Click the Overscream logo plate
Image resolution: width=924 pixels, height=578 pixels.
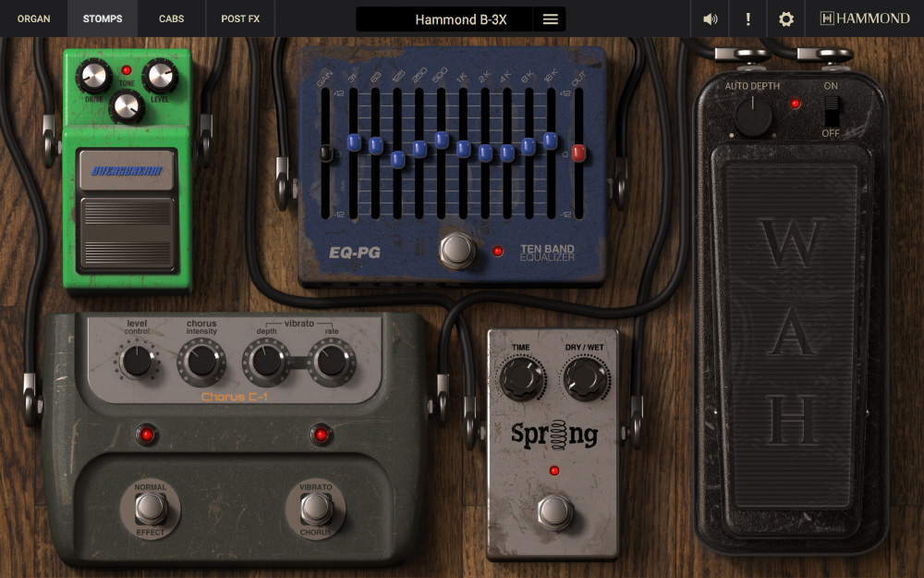pos(127,170)
